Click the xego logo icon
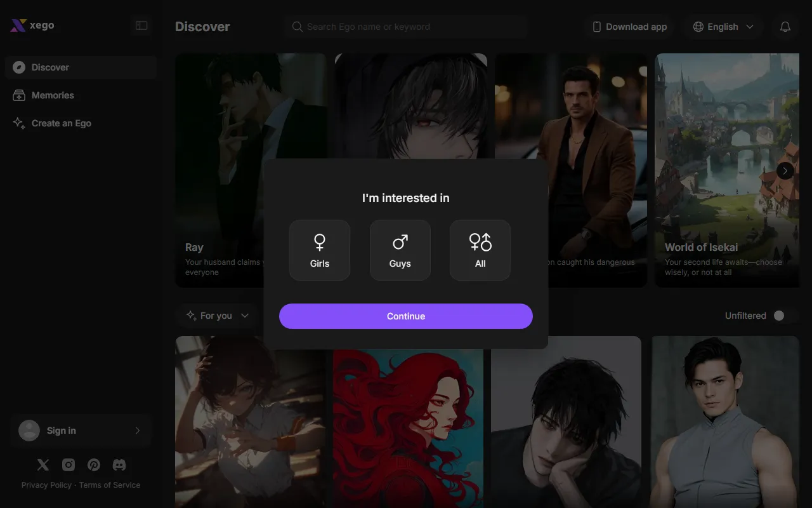 (x=18, y=25)
